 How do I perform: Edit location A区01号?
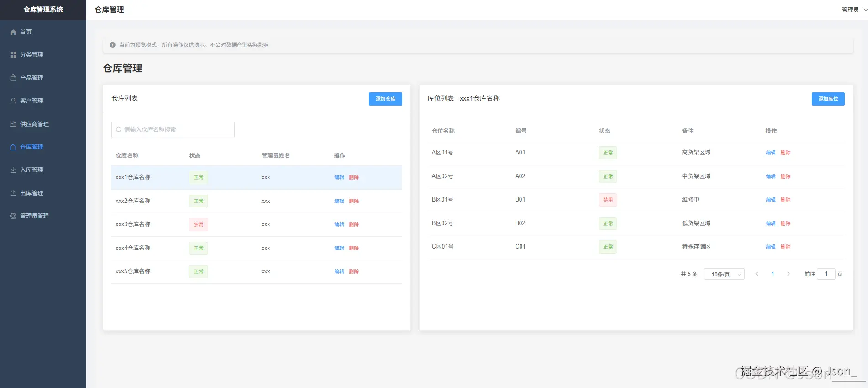point(771,153)
